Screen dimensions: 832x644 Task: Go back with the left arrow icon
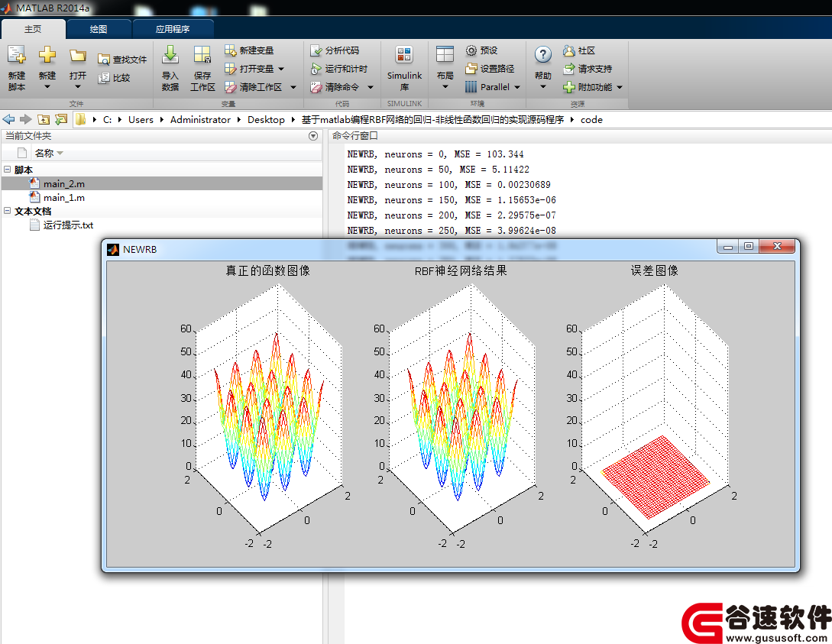8,119
